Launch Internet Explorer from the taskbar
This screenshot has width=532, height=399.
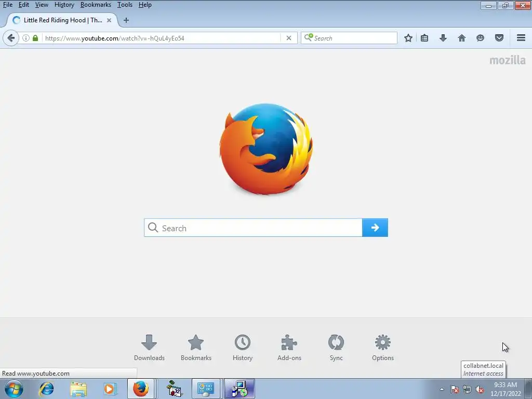(x=46, y=389)
